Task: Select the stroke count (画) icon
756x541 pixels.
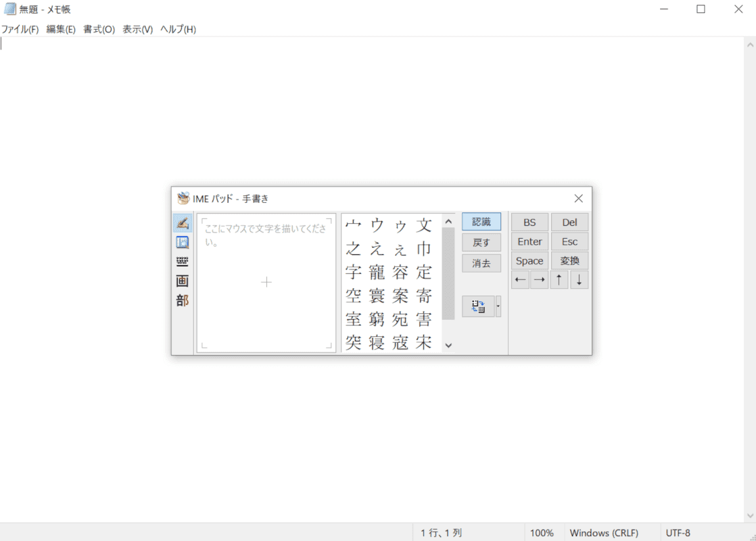Action: point(183,281)
